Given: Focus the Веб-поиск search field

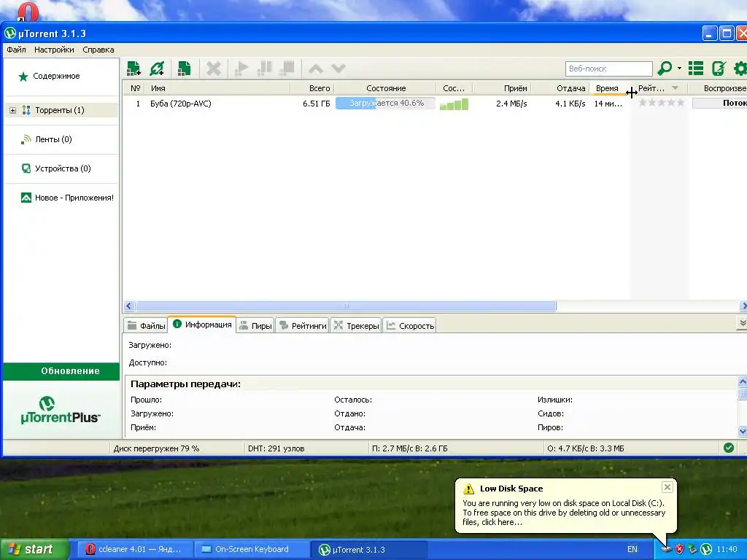Looking at the screenshot, I should 608,69.
